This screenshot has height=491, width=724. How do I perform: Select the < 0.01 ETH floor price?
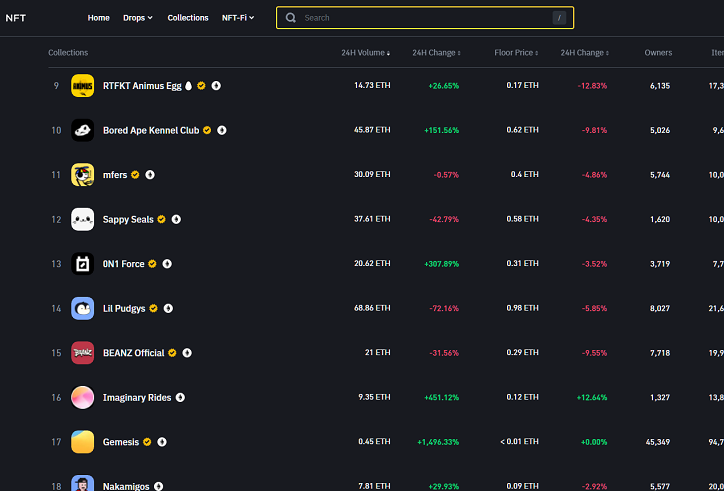pos(519,442)
